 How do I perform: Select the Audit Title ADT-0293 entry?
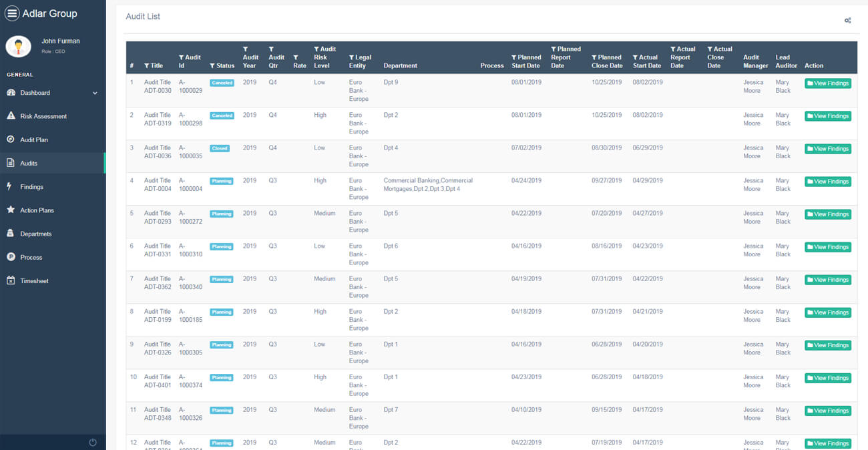point(157,217)
